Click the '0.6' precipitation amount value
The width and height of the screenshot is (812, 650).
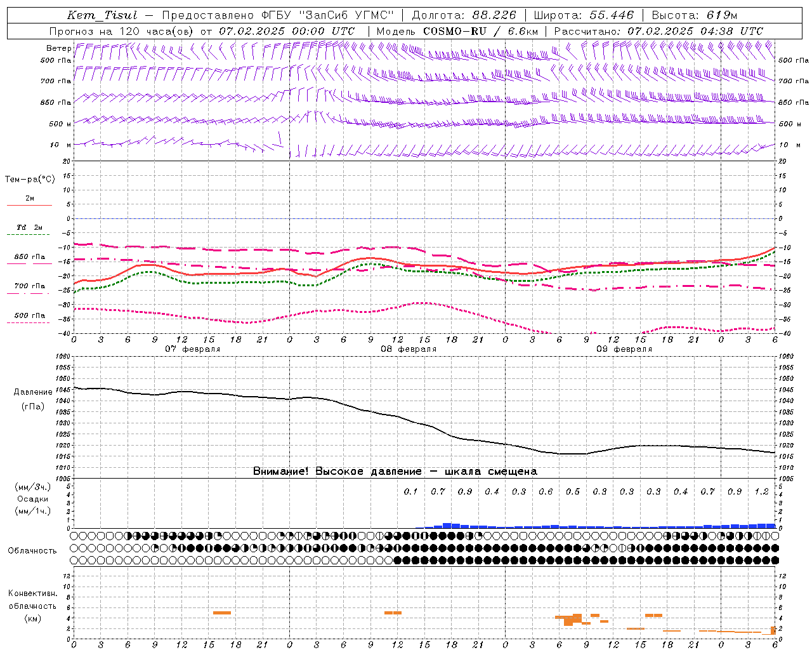[x=546, y=491]
